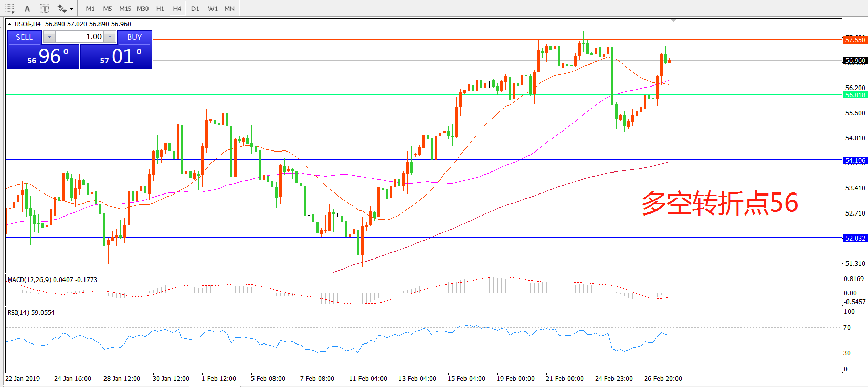Click the lot volume input field
The height and width of the screenshot is (387, 868).
(x=79, y=37)
